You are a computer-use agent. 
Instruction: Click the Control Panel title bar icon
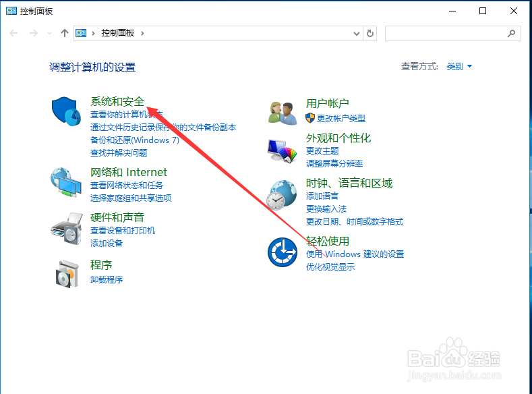pos(11,11)
